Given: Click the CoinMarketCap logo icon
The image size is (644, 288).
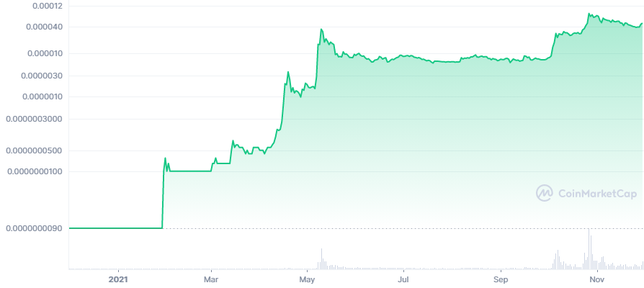Looking at the screenshot, I should (544, 192).
